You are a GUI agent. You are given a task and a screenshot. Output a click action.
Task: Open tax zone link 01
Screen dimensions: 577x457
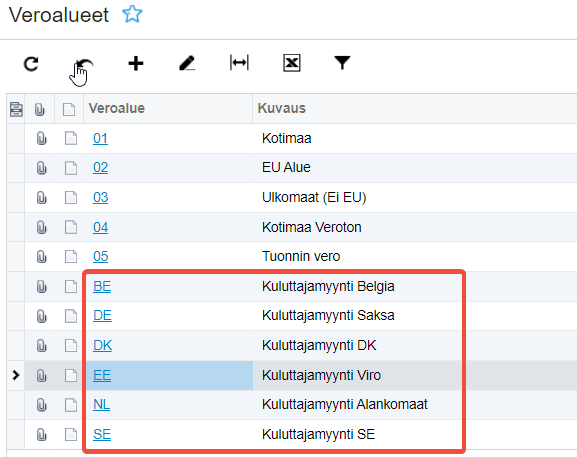coord(100,139)
